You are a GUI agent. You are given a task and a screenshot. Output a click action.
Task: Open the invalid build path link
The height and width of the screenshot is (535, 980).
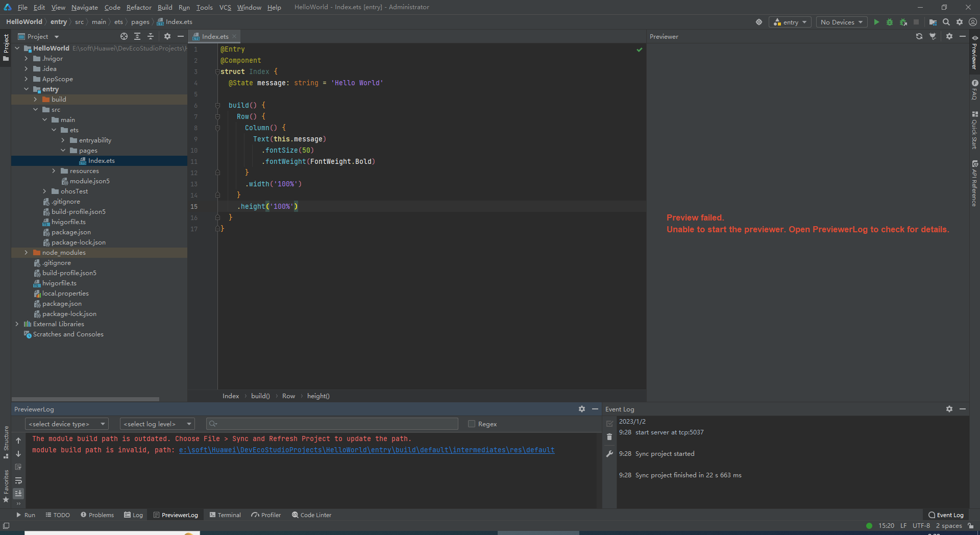366,450
